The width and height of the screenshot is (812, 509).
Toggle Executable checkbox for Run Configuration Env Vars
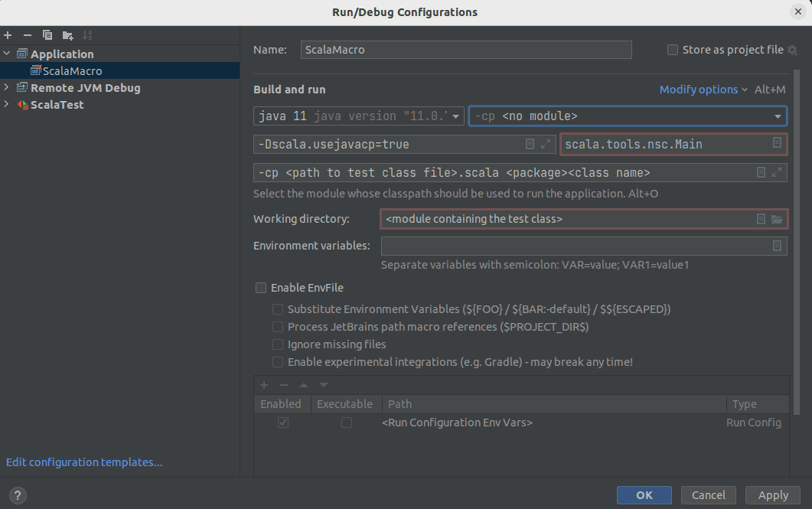point(347,423)
